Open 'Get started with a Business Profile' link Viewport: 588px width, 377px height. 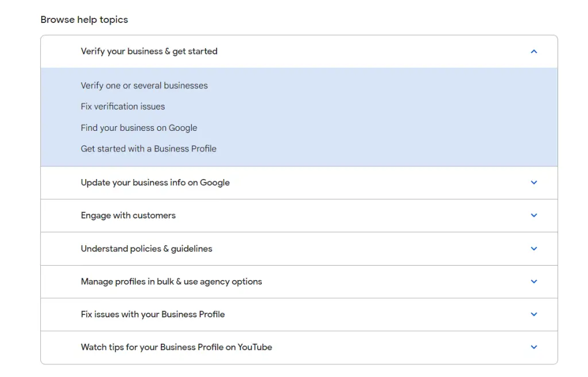tap(149, 149)
